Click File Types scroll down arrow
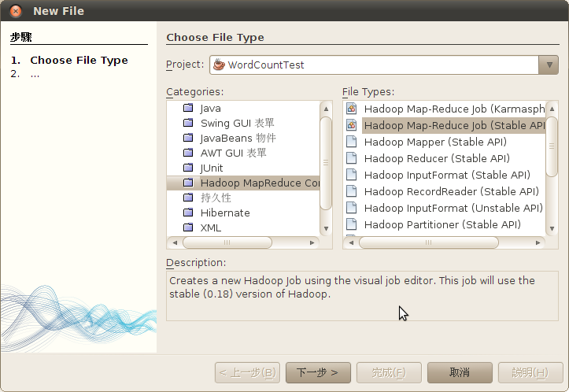Viewport: 569px width, 392px height. pos(552,228)
